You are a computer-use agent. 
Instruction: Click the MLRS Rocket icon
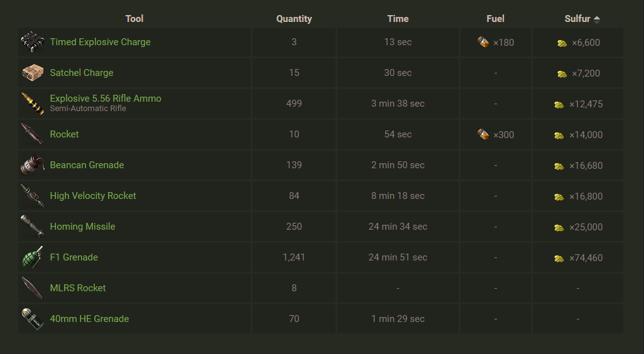(x=32, y=288)
